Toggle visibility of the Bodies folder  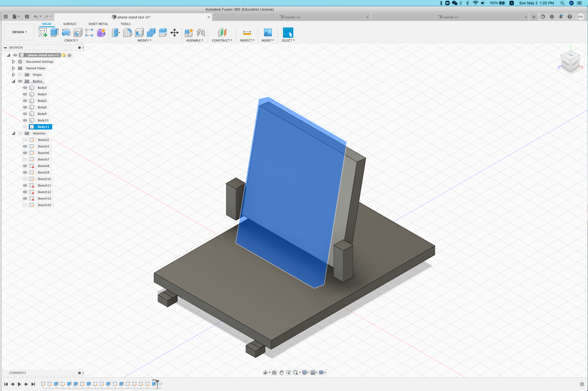(x=20, y=81)
